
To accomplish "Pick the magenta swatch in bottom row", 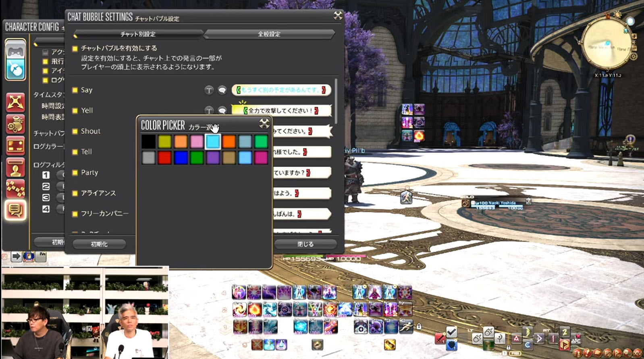I will (x=261, y=158).
